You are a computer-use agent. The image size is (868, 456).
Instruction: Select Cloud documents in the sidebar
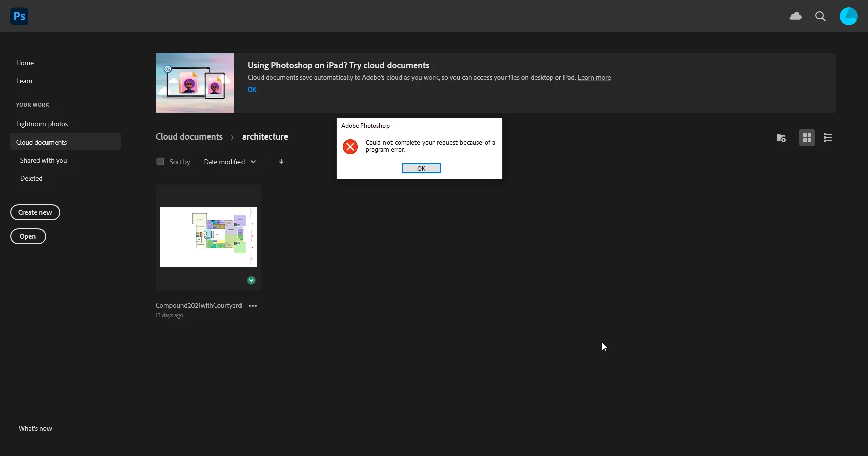66,142
